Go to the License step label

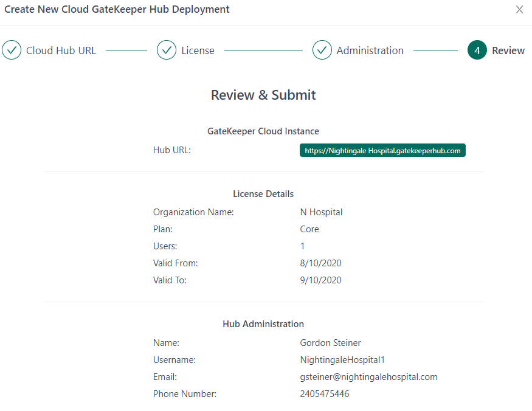click(x=198, y=50)
